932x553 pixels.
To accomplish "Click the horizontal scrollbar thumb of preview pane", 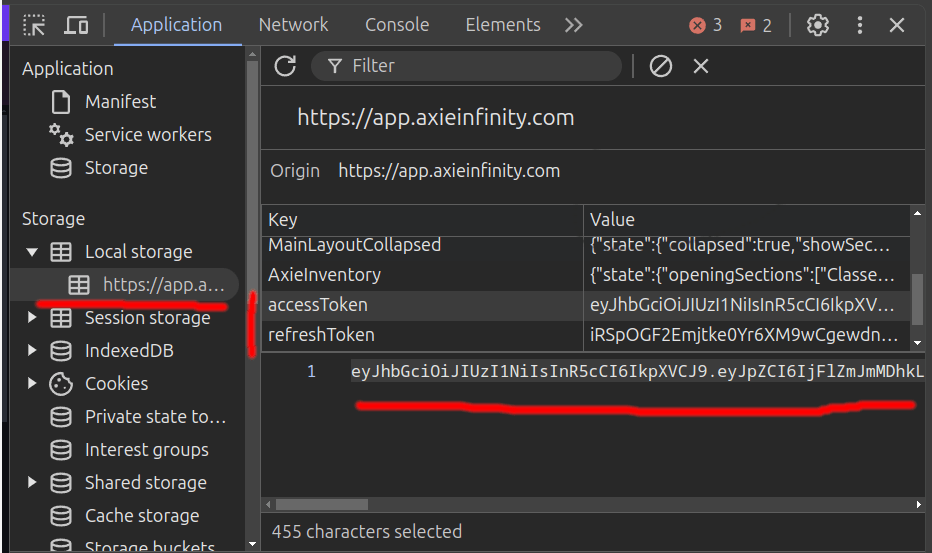I will pos(322,505).
